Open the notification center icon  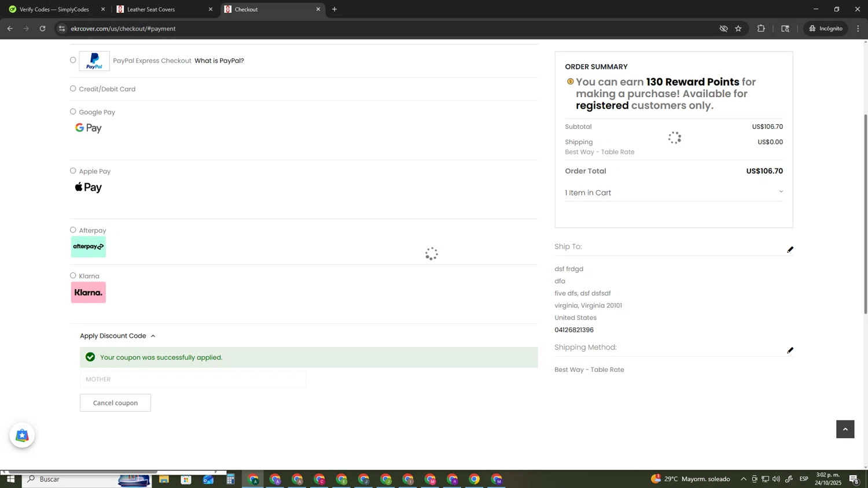tap(855, 479)
